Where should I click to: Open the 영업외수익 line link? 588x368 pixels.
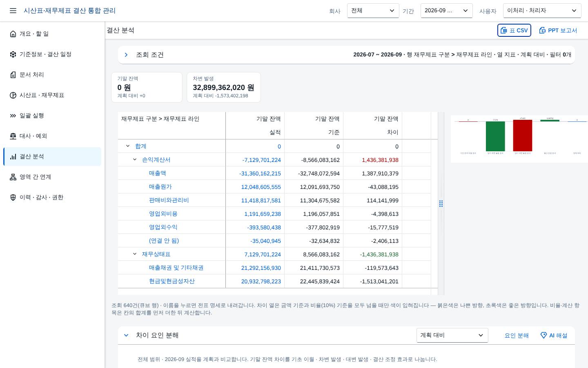[163, 227]
